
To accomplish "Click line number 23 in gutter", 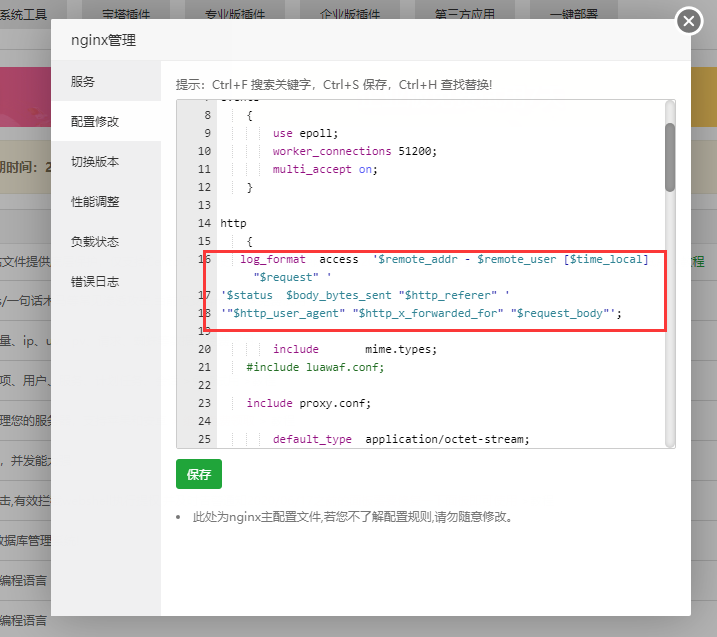I will pyautogui.click(x=204, y=403).
